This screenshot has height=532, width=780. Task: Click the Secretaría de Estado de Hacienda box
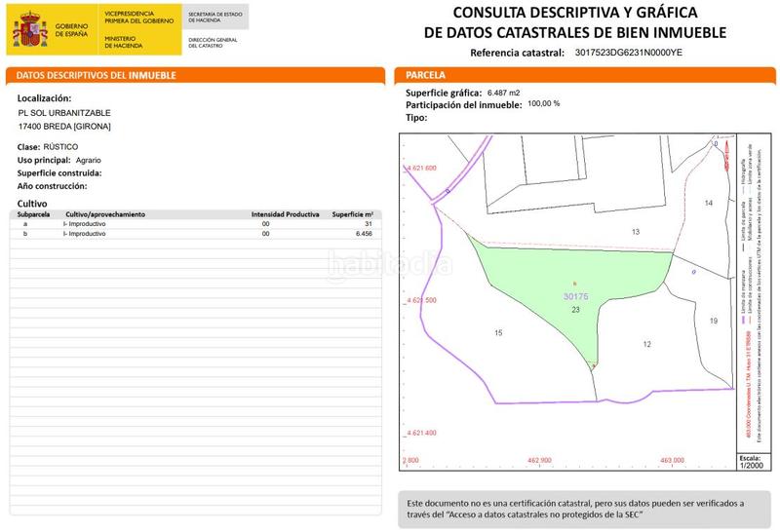(x=215, y=17)
